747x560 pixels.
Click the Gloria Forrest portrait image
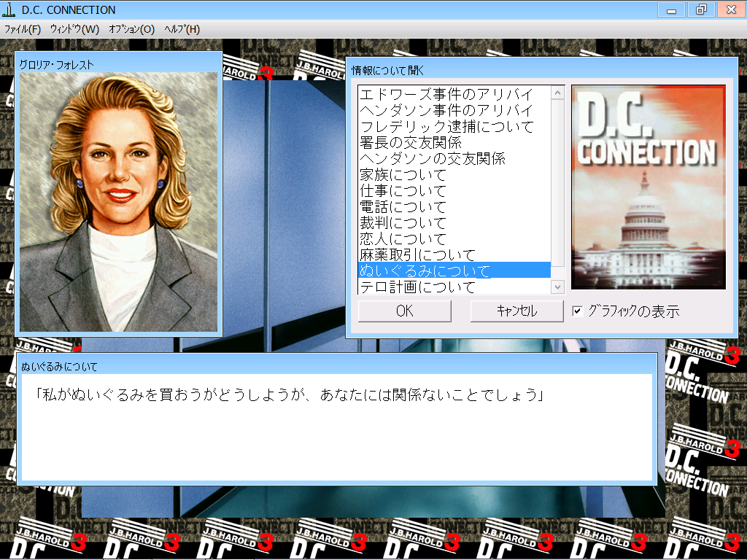pyautogui.click(x=118, y=202)
